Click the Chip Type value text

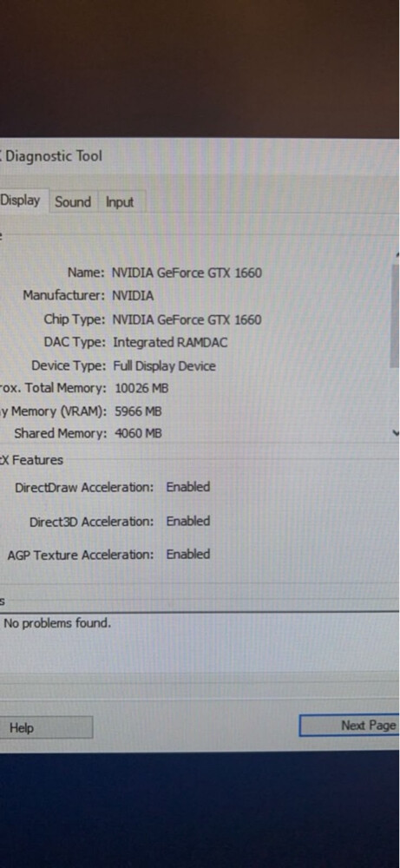tap(187, 319)
